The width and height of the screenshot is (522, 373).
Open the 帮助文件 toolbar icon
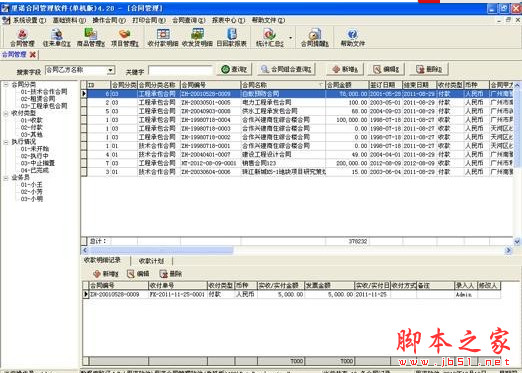[353, 38]
